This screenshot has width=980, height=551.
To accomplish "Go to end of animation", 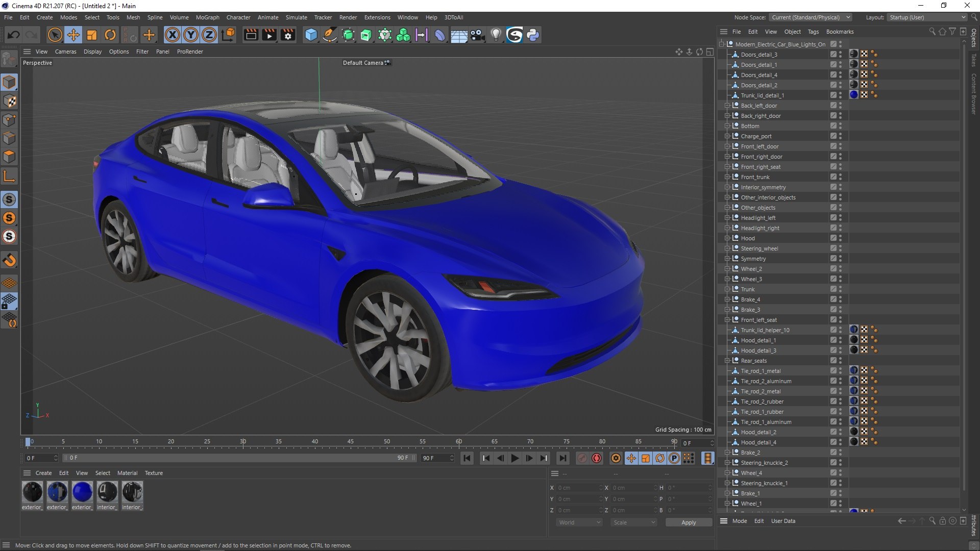I will 562,458.
